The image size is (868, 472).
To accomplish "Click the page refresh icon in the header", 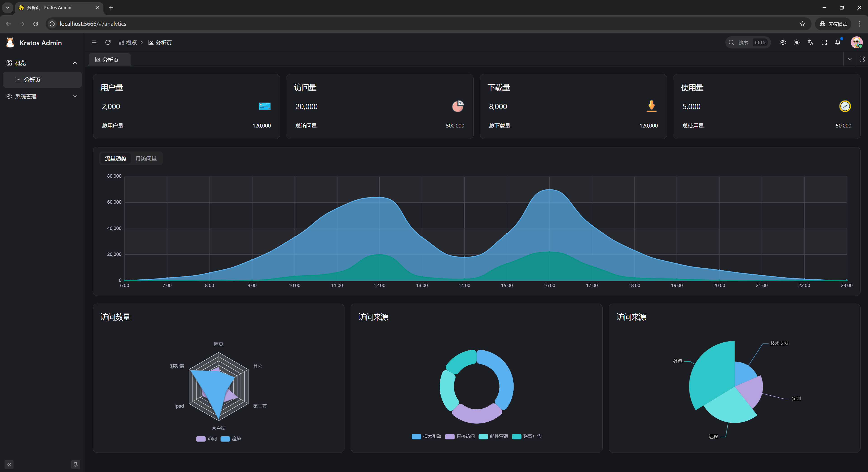I will point(108,42).
